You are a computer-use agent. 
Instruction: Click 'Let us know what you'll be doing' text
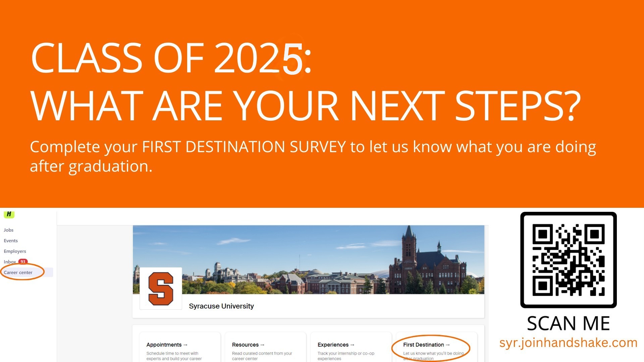pos(433,353)
